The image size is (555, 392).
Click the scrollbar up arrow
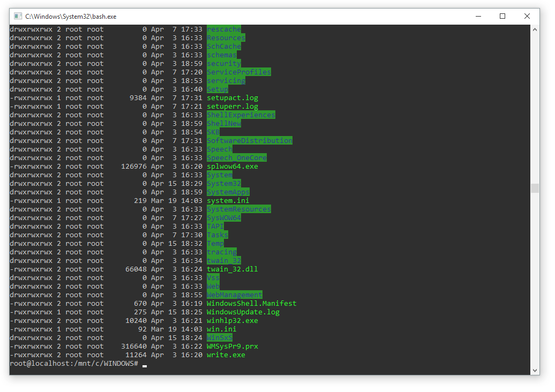click(x=535, y=29)
